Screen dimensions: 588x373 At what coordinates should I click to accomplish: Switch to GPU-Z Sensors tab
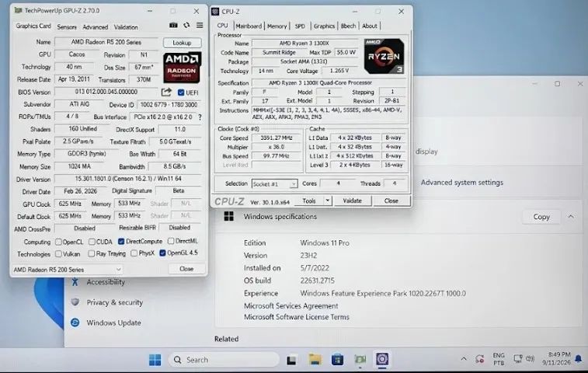(x=67, y=27)
